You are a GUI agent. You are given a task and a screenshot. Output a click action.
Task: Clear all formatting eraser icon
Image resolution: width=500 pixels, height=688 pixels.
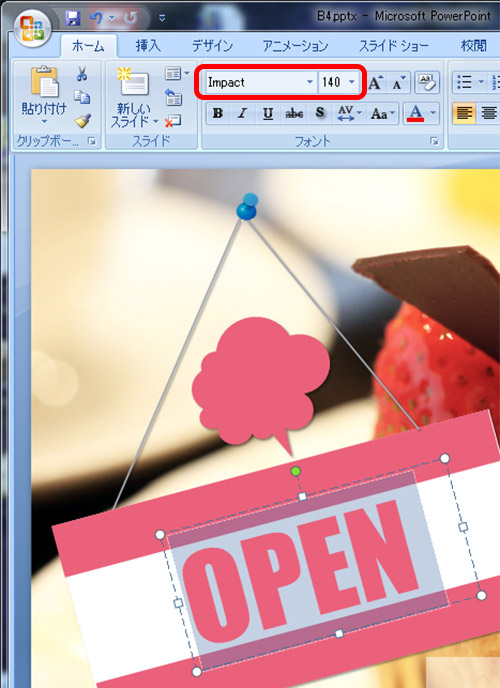point(427,82)
